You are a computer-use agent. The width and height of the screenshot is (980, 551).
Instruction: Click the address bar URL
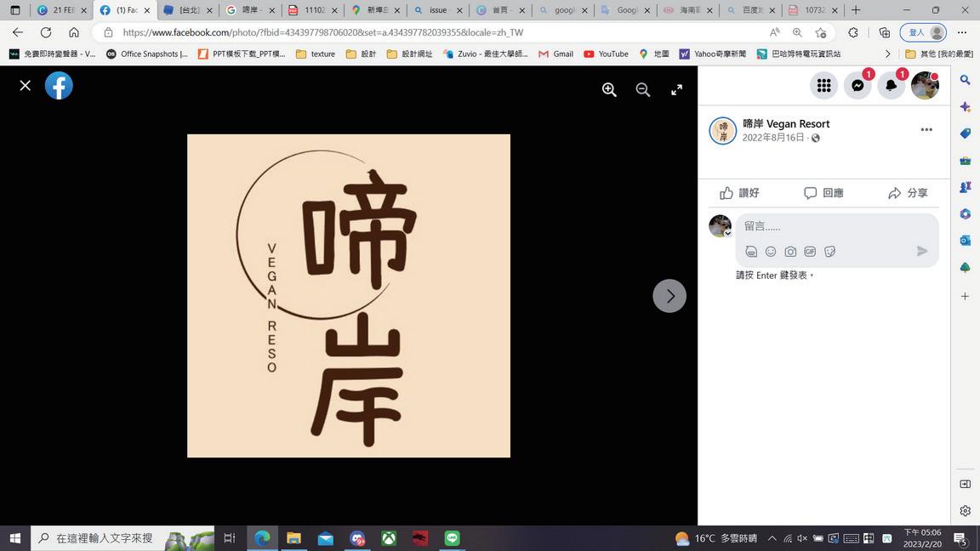click(x=322, y=32)
